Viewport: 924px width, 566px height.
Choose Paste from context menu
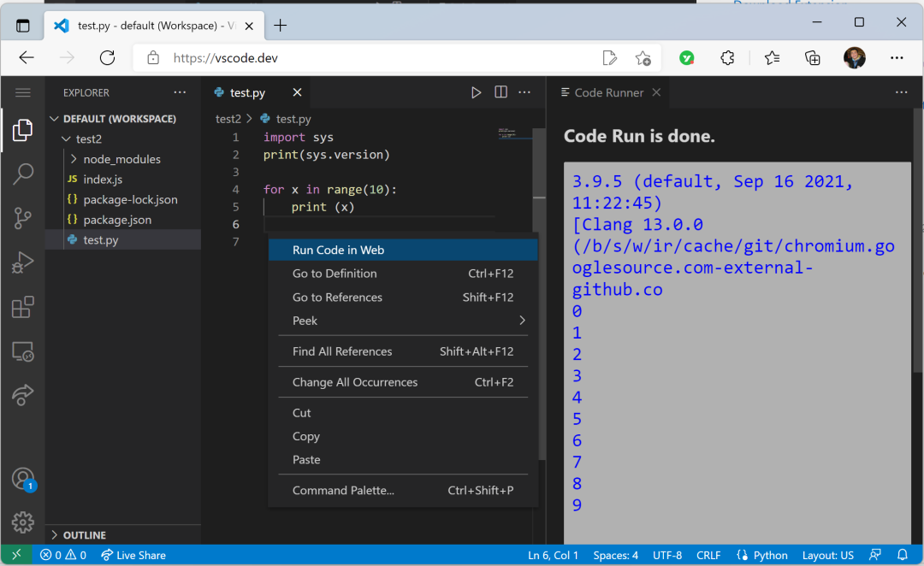click(x=403, y=459)
